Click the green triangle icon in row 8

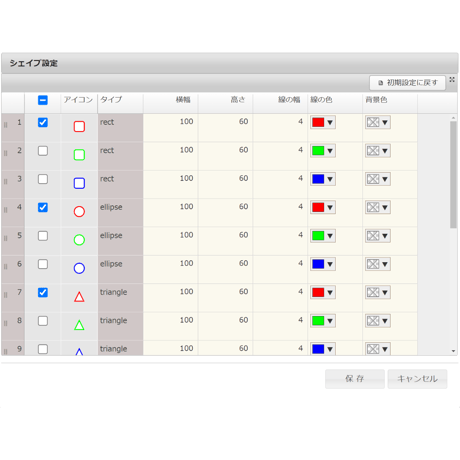pyautogui.click(x=79, y=325)
